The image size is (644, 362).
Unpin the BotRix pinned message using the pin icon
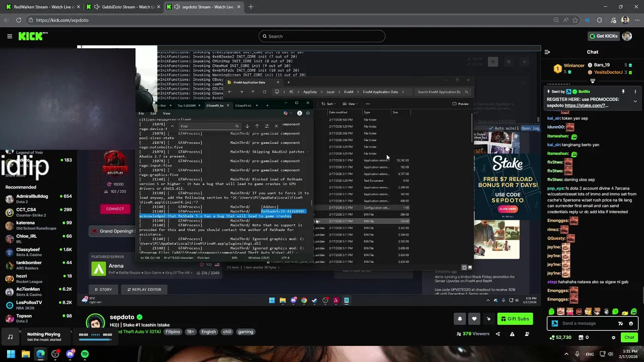623,92
